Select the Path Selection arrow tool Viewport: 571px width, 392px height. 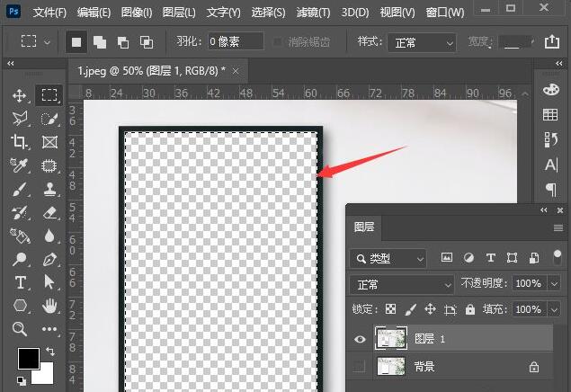pos(49,282)
